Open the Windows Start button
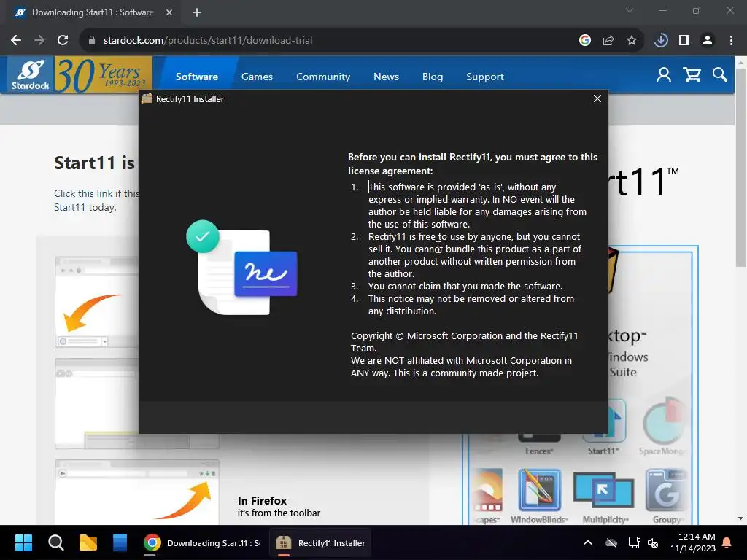 tap(23, 542)
